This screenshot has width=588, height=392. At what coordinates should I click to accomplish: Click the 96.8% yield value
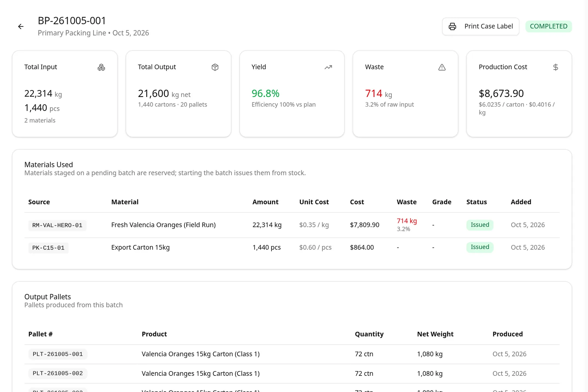point(265,94)
